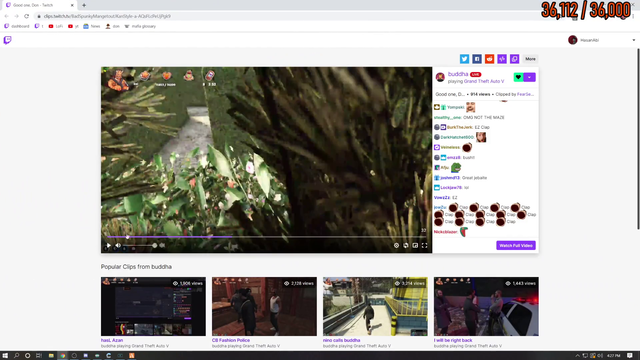Go back with browser back arrow
This screenshot has height=360, width=640.
[x=7, y=16]
